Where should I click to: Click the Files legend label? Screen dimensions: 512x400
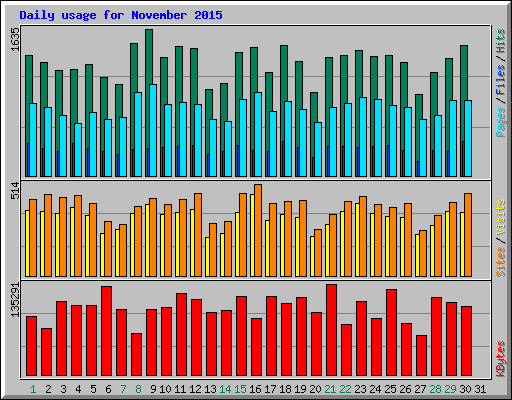tap(500, 80)
